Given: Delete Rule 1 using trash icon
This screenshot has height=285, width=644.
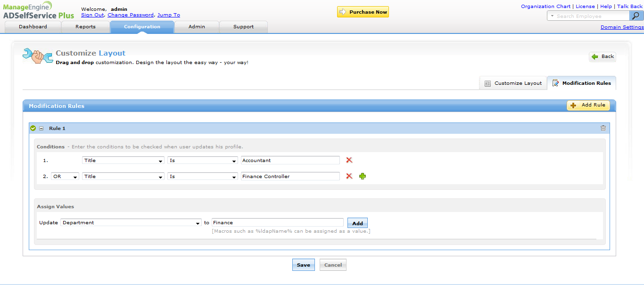Looking at the screenshot, I should tap(603, 128).
